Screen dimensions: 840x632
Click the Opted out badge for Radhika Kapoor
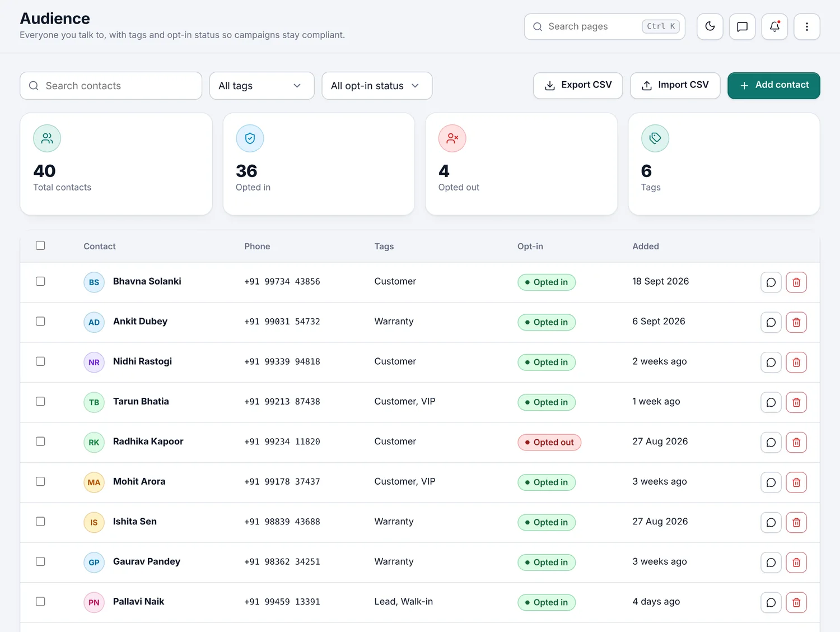pyautogui.click(x=549, y=443)
